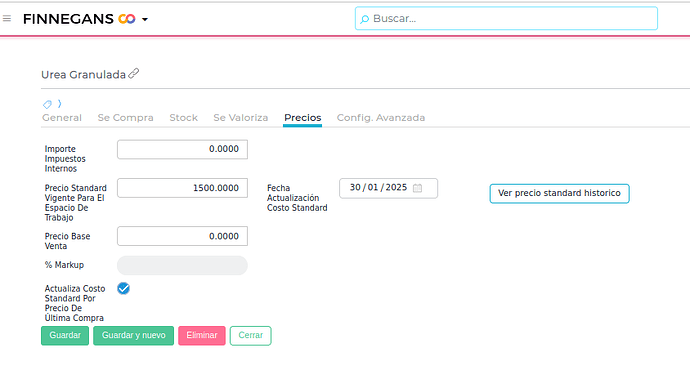Click the tag icon above the tabs
690x388 pixels.
click(x=47, y=104)
